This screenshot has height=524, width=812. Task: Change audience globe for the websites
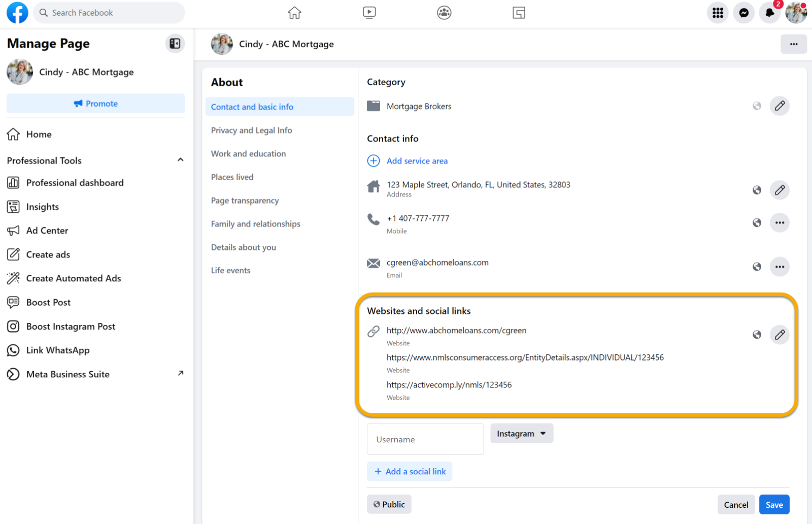tap(757, 335)
